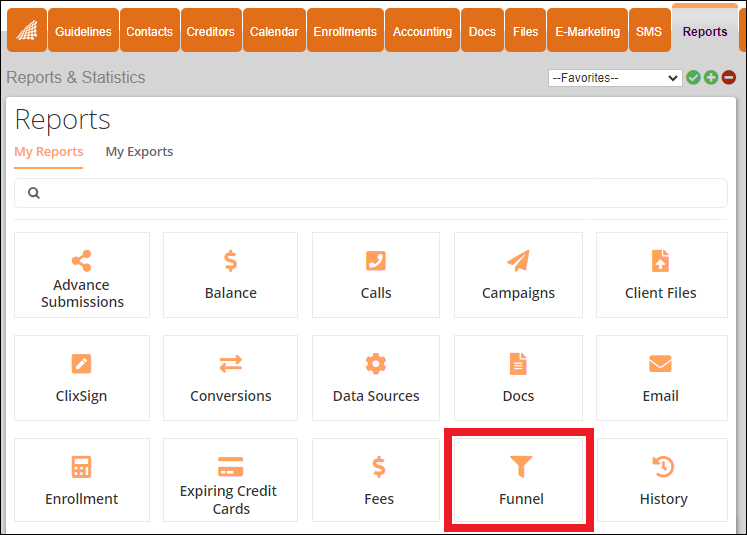Click the search magnifier icon

(x=34, y=193)
